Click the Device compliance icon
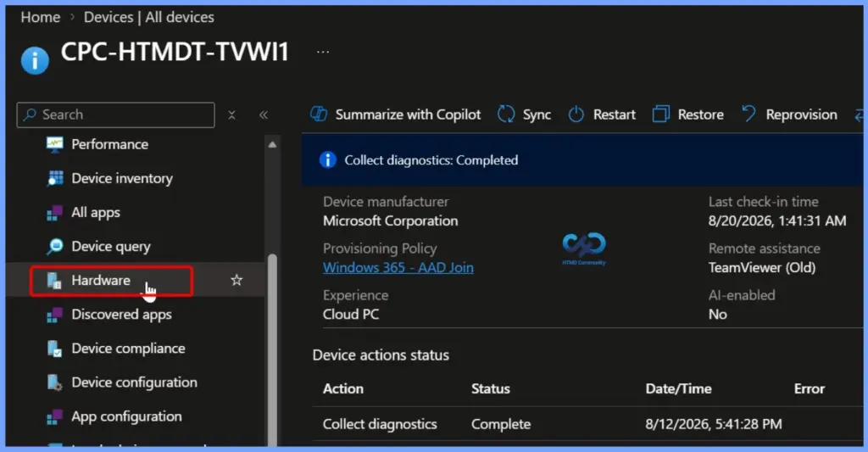Image resolution: width=868 pixels, height=452 pixels. pos(55,349)
